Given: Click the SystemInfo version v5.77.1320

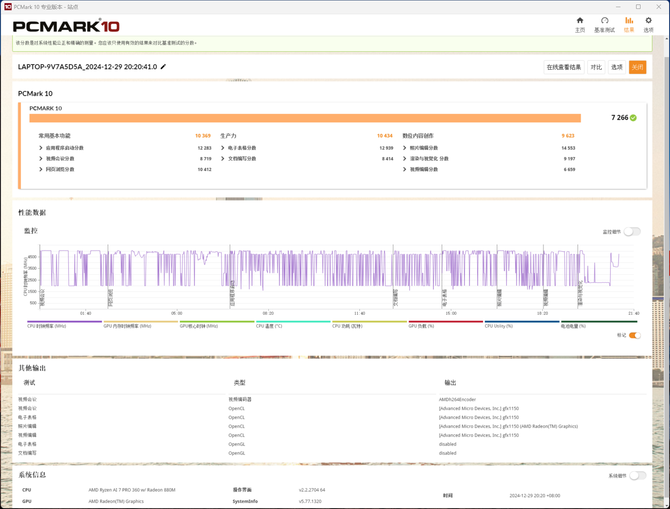Looking at the screenshot, I should tap(310, 501).
